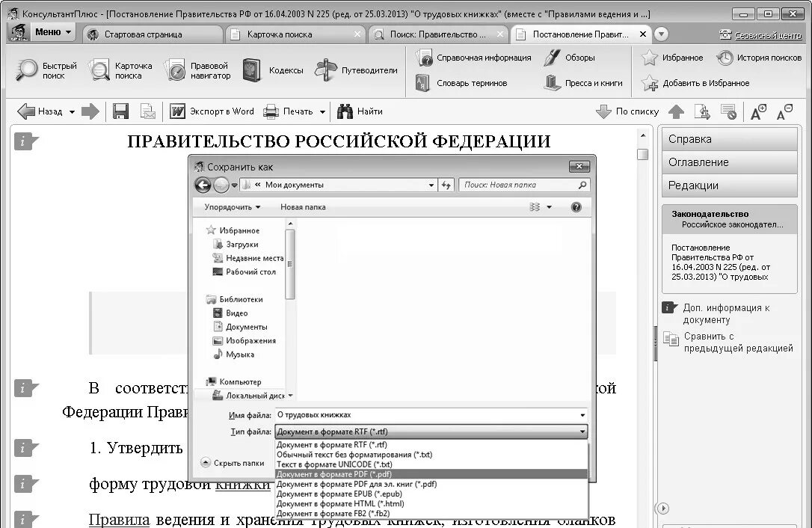812x528 pixels.
Task: Open the Тип файла combo box
Action: pos(431,432)
